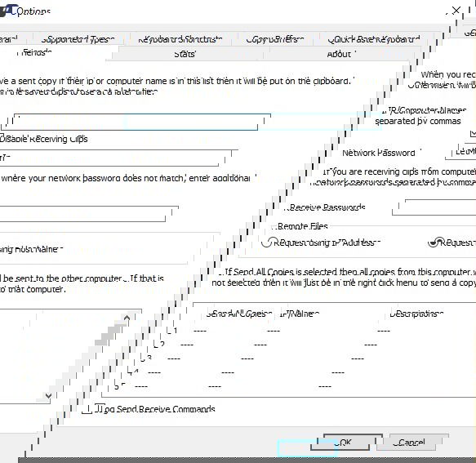Click the Send All Copies column header
Screen dimensions: 476x463
239,314
